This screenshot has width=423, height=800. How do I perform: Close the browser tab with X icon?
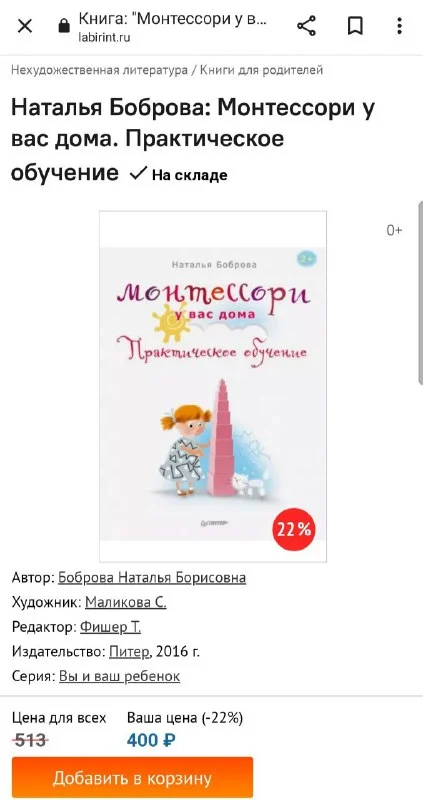click(x=24, y=26)
